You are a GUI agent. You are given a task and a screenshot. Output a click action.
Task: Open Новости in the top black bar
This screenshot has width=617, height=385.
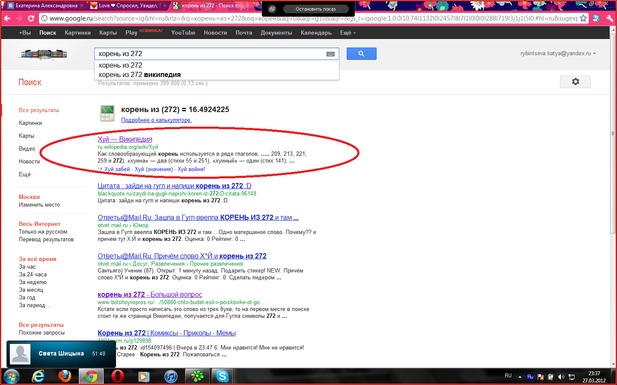tap(215, 33)
